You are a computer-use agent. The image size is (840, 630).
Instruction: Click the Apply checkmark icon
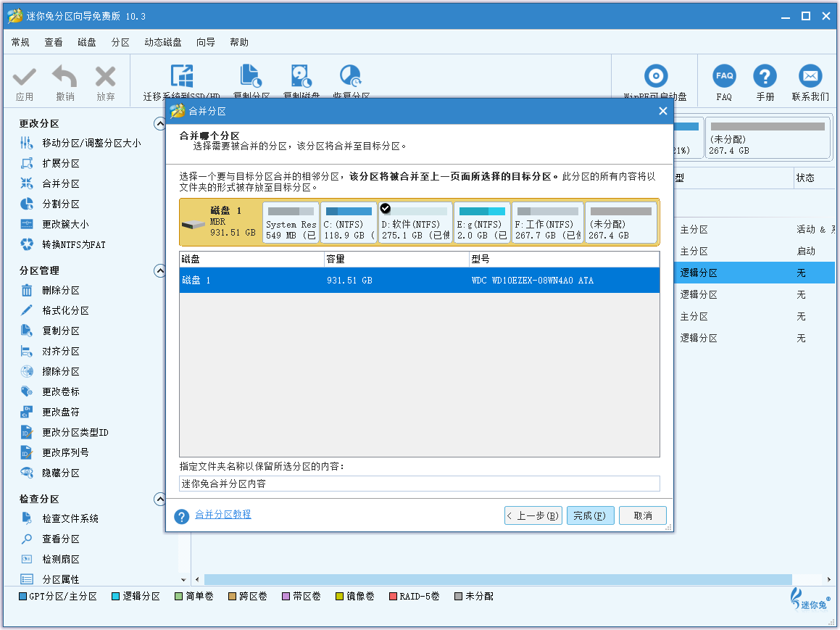(x=24, y=77)
